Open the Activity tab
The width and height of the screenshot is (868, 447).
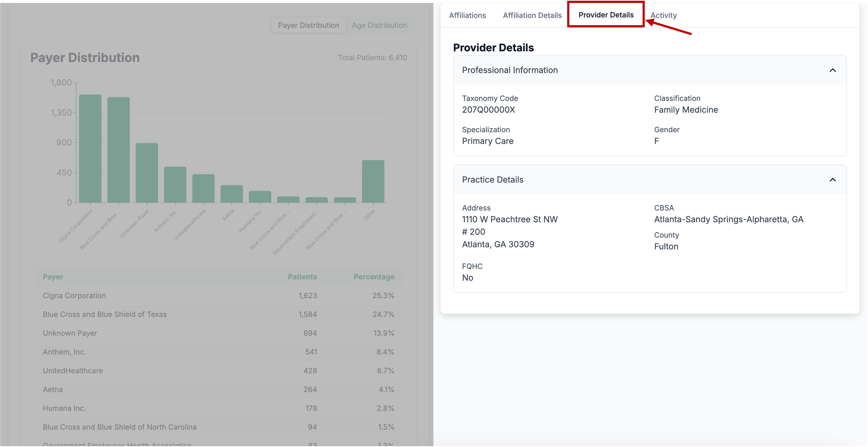[663, 15]
